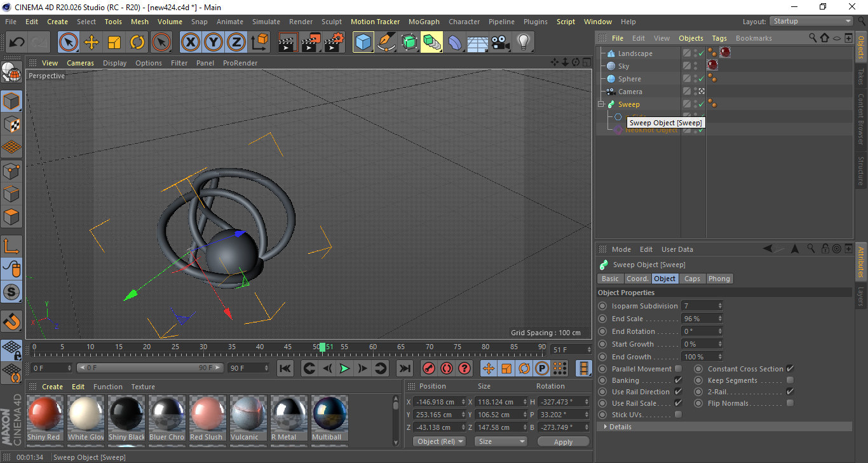
Task: Select the Shiny Red material
Action: tap(44, 417)
